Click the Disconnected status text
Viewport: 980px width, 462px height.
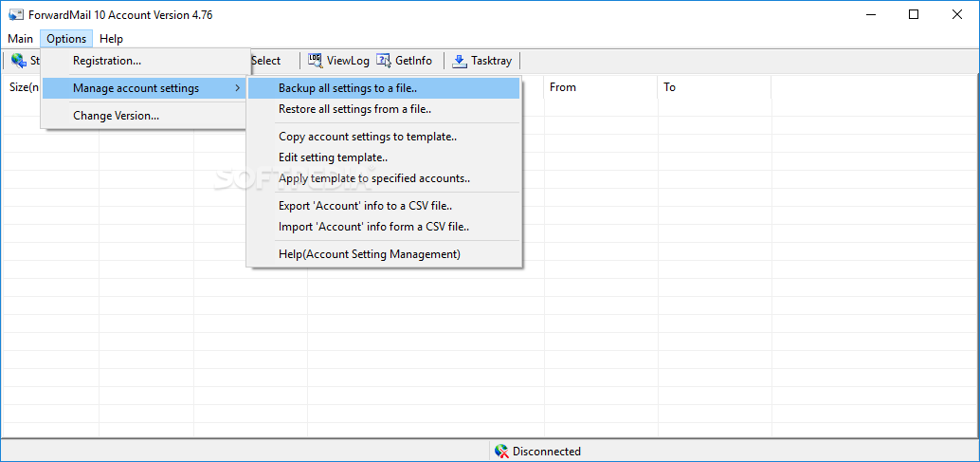(x=547, y=452)
